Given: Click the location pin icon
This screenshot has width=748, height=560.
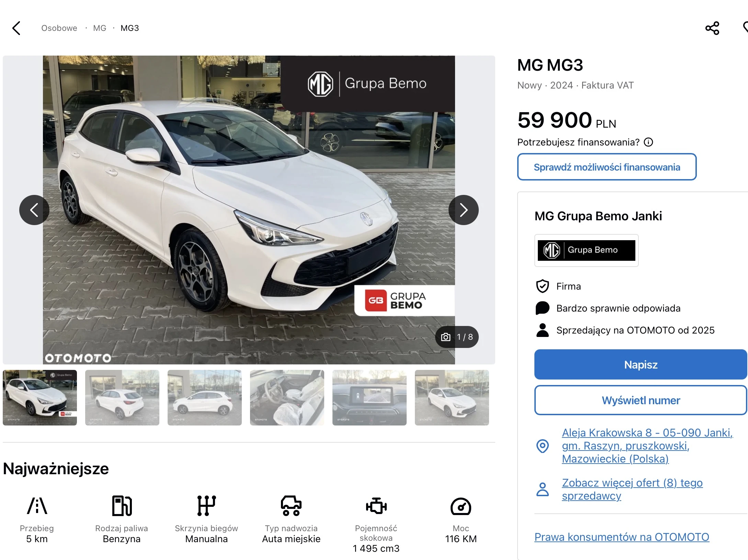Looking at the screenshot, I should coord(543,446).
